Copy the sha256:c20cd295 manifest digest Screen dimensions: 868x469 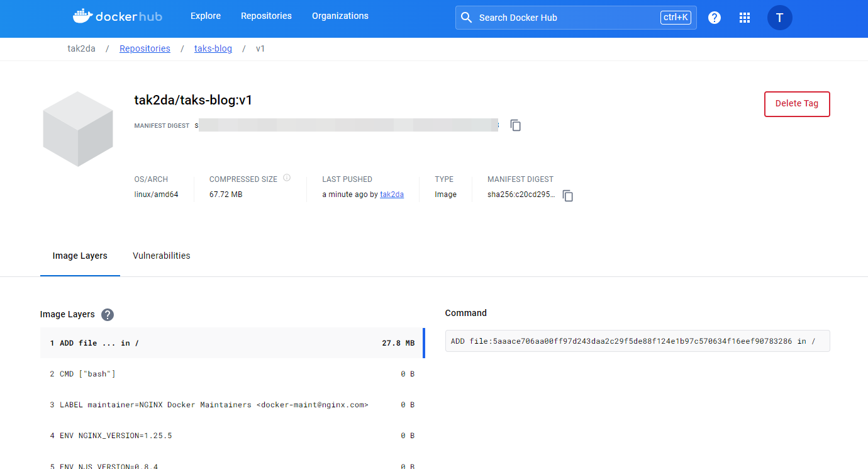point(568,196)
